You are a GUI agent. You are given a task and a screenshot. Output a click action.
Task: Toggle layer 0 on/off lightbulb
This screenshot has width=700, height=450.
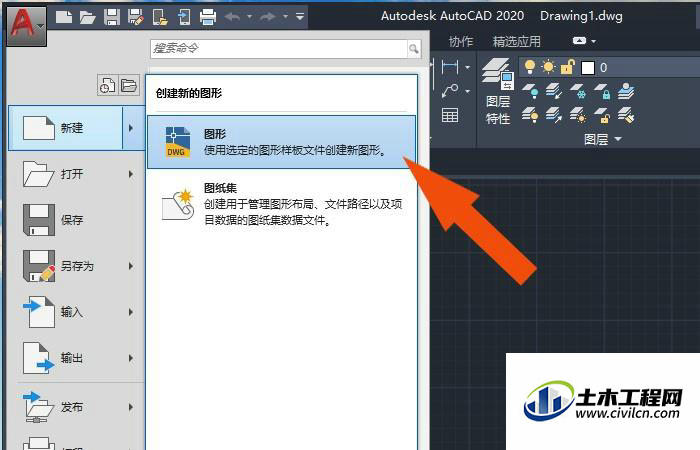click(530, 67)
